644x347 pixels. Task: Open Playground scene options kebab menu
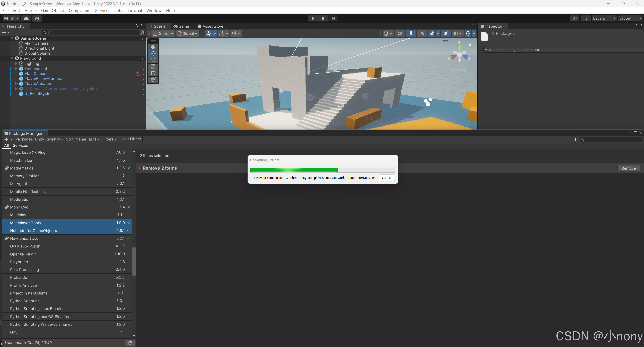pos(142,58)
